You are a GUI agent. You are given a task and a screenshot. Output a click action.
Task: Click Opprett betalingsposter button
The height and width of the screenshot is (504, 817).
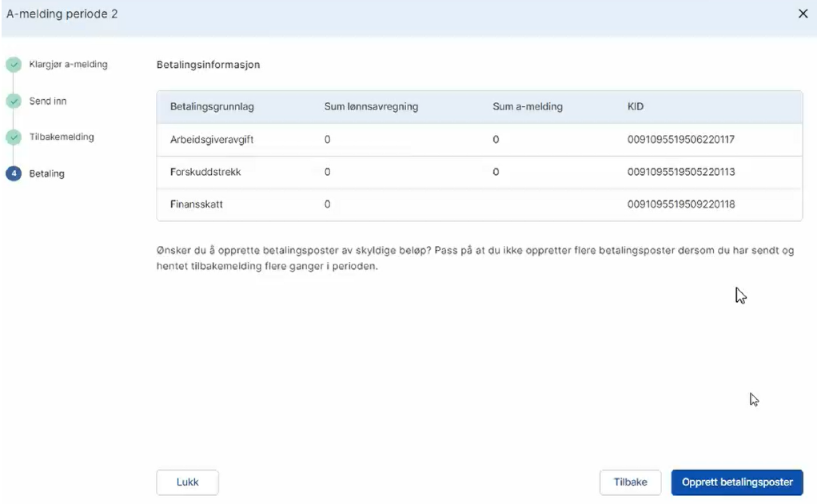[736, 482]
